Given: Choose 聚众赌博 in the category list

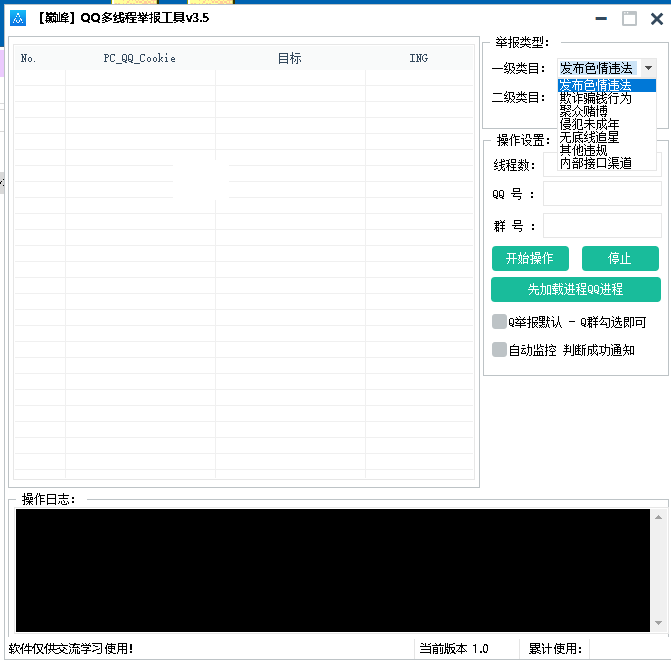Looking at the screenshot, I should pos(584,111).
